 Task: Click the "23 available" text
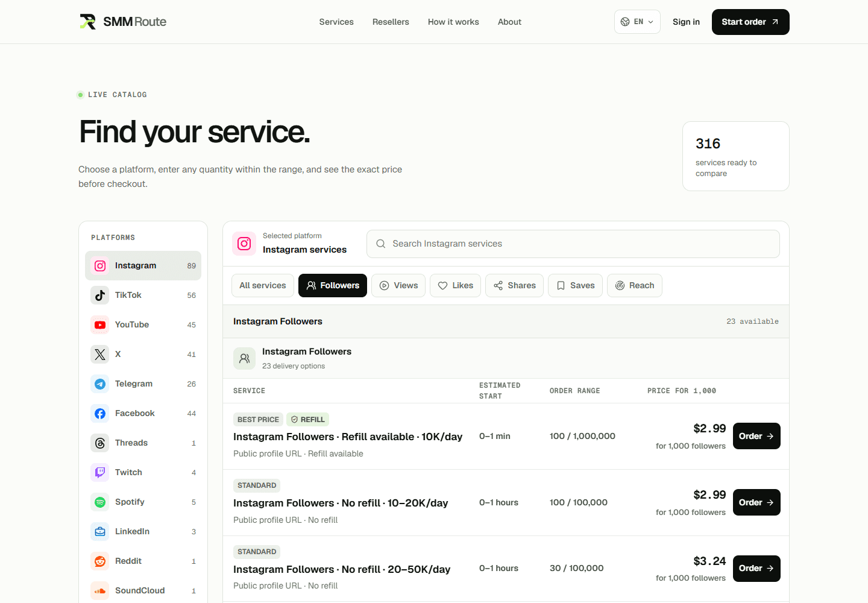tap(752, 321)
